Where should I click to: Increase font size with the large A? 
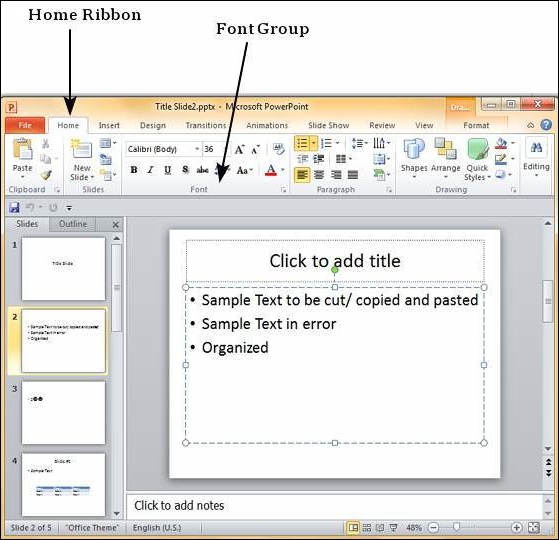coord(239,150)
